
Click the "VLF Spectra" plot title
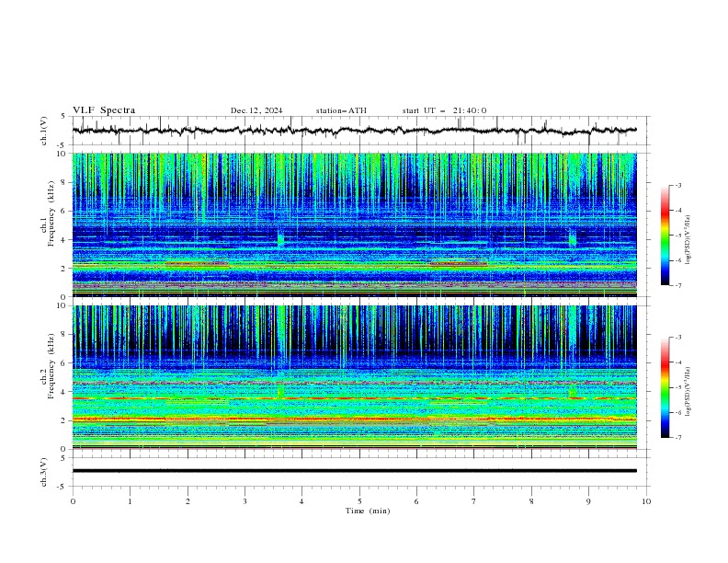click(x=104, y=110)
